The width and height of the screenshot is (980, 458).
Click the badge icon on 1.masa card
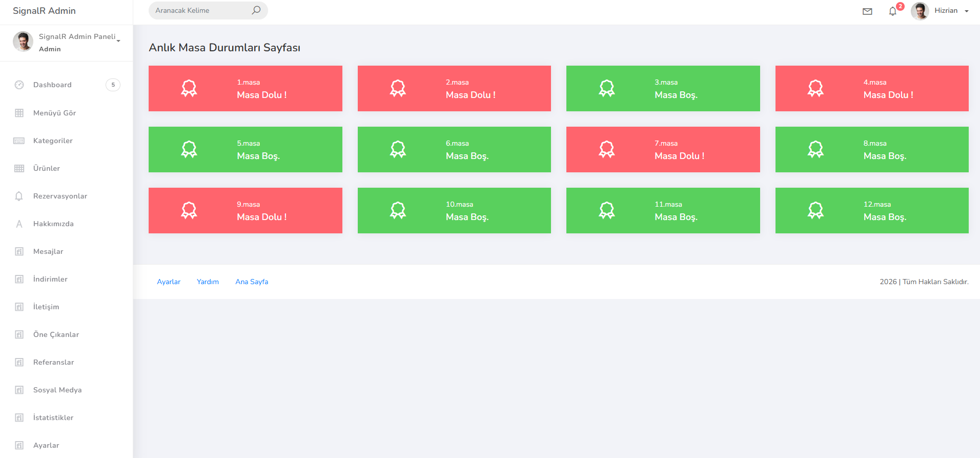tap(189, 88)
